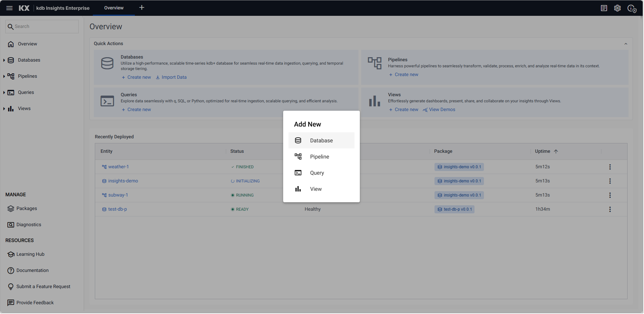
Task: Click the Queries terminal icon in the sidebar
Action: pos(10,92)
